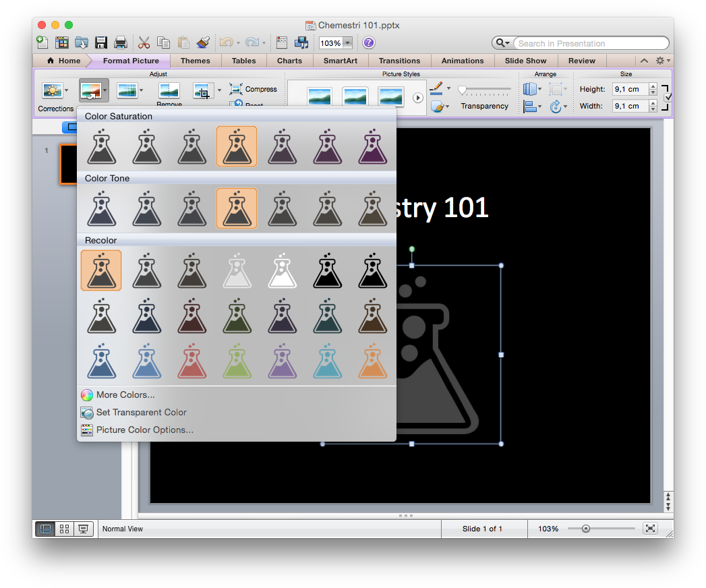Open ribbon settings gear dropdown

tap(663, 61)
